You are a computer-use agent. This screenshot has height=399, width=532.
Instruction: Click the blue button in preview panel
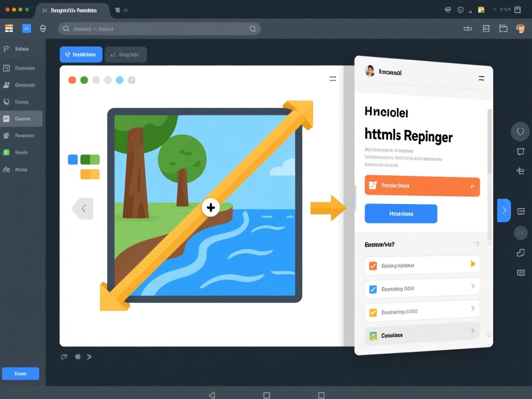coord(401,214)
